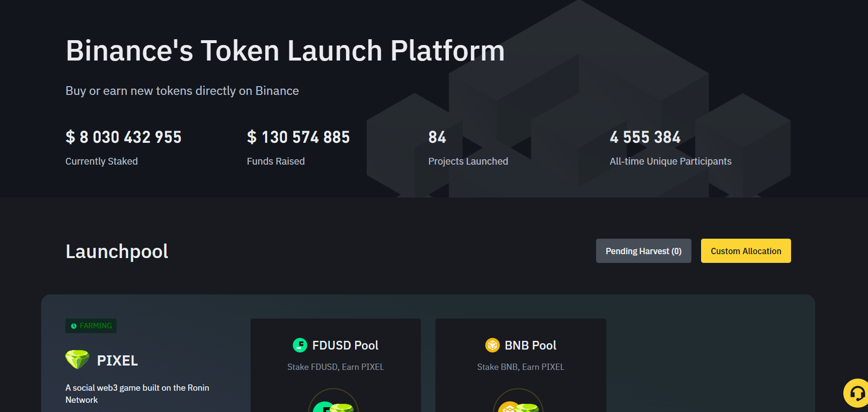Select the BNB Pool card title
The image size is (868, 412).
(x=530, y=345)
